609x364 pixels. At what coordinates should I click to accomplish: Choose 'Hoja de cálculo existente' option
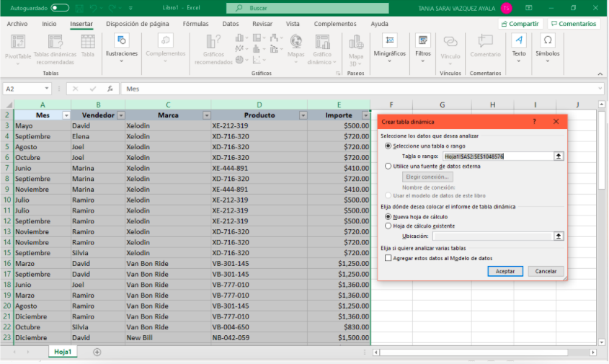[388, 226]
